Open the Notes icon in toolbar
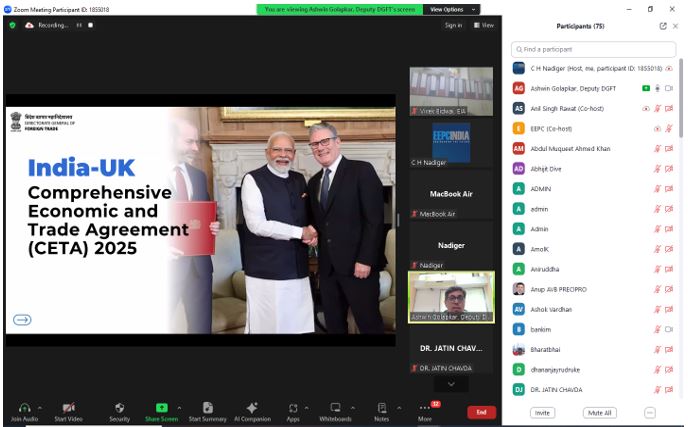This screenshot has height=427, width=688. coord(382,408)
